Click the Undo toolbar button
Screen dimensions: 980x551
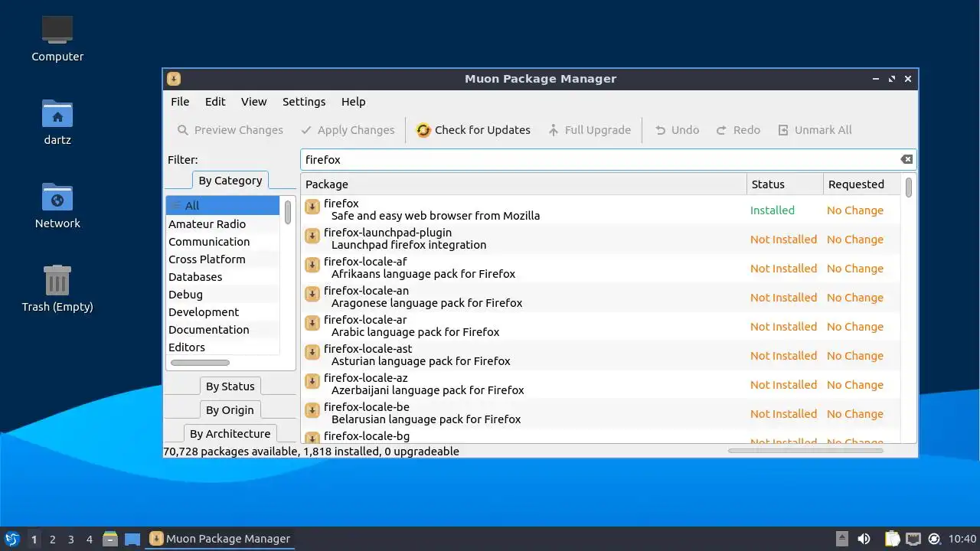(677, 130)
